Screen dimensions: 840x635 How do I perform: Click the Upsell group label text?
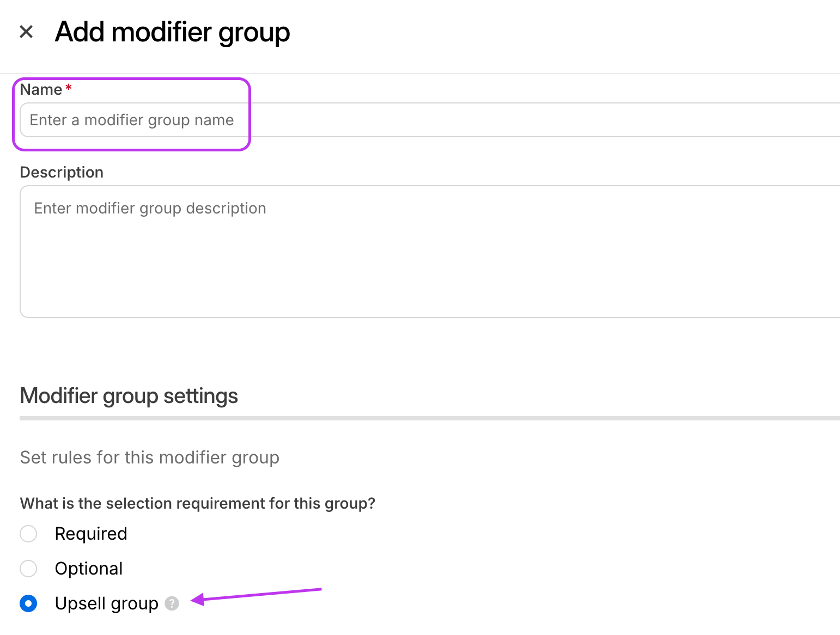tap(107, 603)
